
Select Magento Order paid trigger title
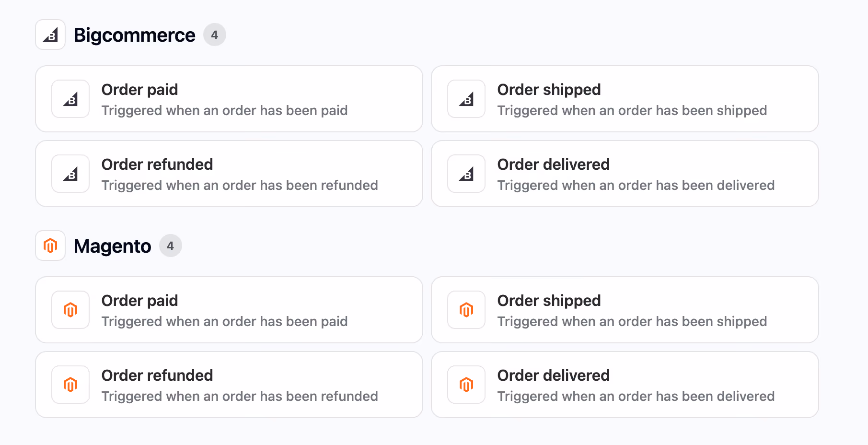[140, 301]
